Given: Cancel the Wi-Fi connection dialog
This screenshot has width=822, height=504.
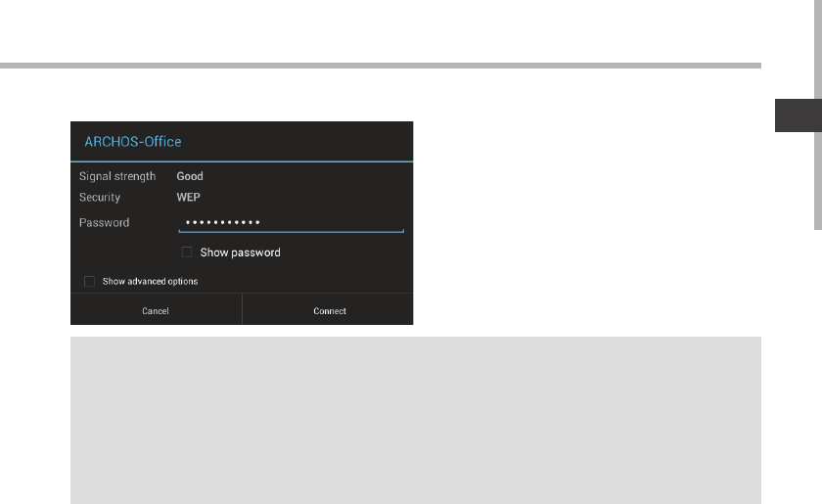Looking at the screenshot, I should pos(157,309).
